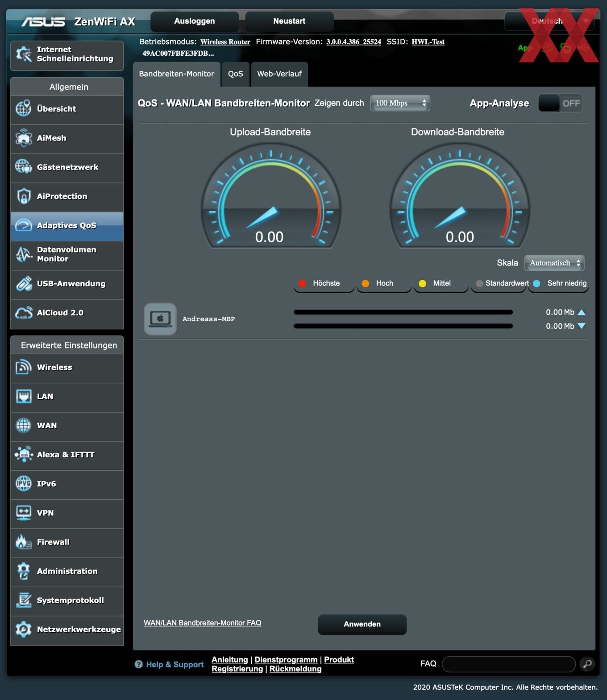Click the Datenvolumen Monitor icon

click(x=24, y=254)
